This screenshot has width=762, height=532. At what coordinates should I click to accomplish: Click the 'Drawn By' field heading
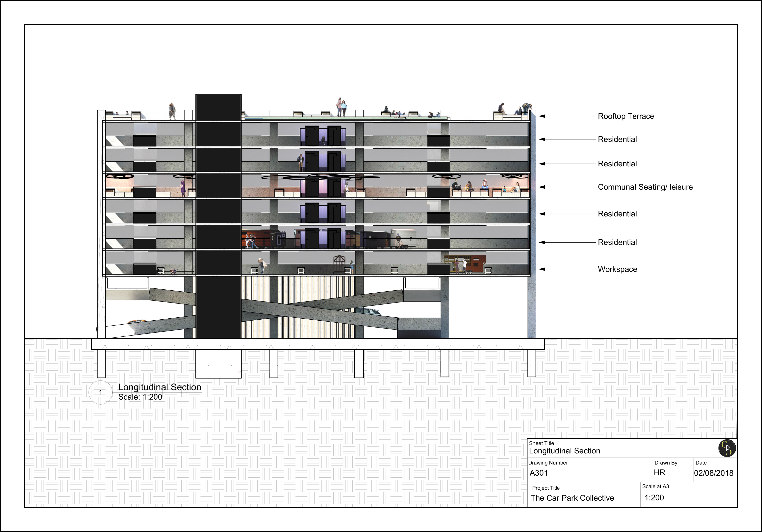tap(666, 463)
